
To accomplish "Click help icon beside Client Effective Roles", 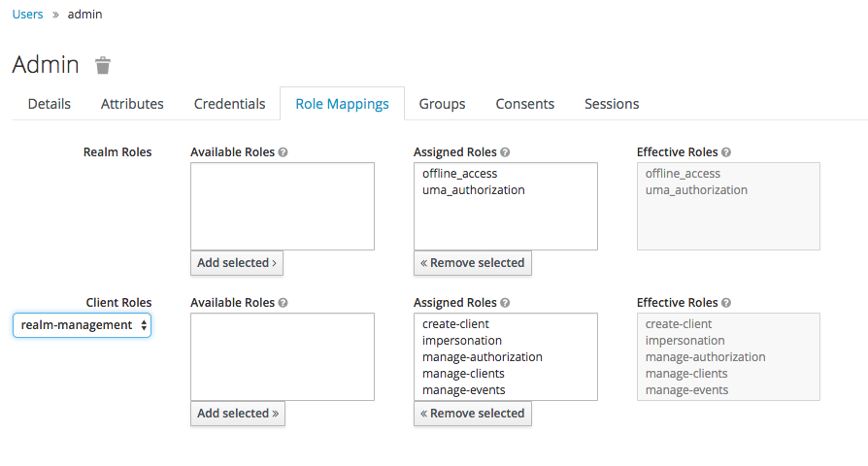I will click(x=726, y=303).
